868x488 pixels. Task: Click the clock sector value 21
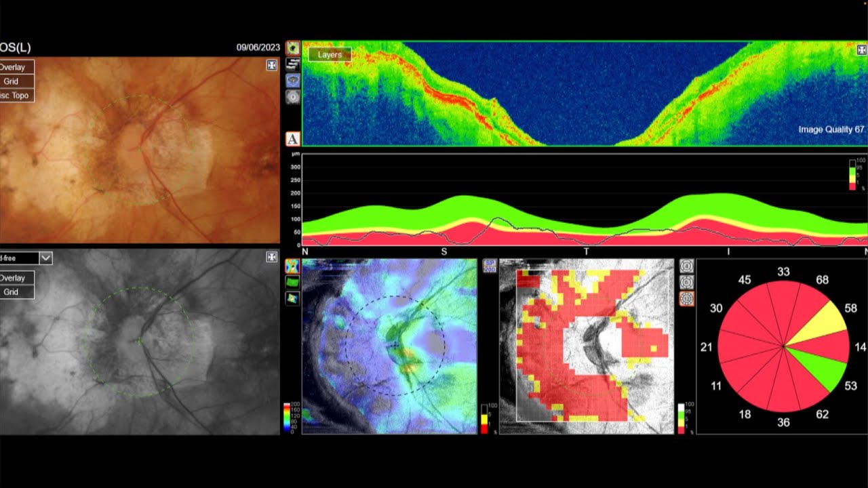707,347
